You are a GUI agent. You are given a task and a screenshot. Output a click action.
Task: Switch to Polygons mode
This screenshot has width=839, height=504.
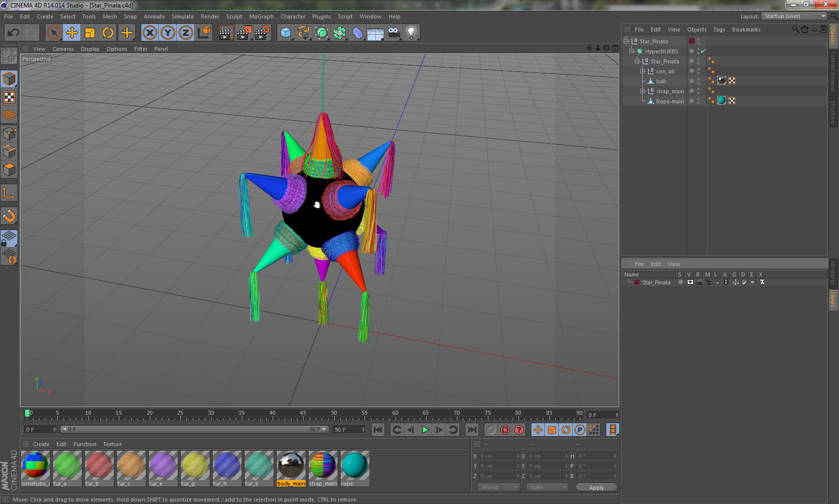tap(9, 170)
